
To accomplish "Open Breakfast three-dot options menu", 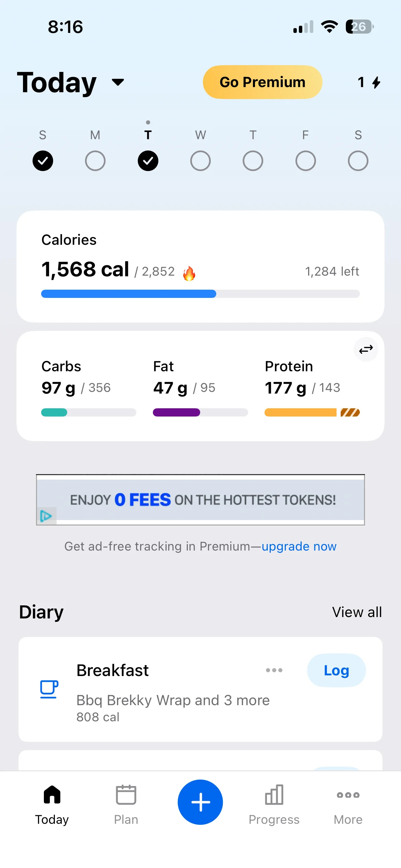I will click(x=274, y=670).
